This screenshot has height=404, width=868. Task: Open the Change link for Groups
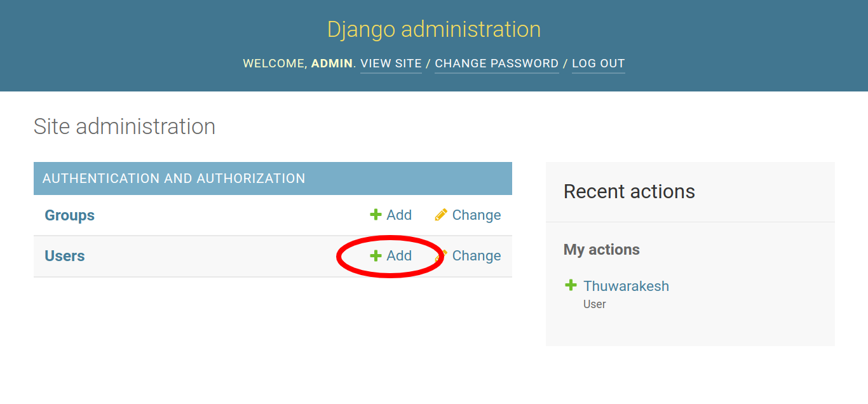click(477, 215)
